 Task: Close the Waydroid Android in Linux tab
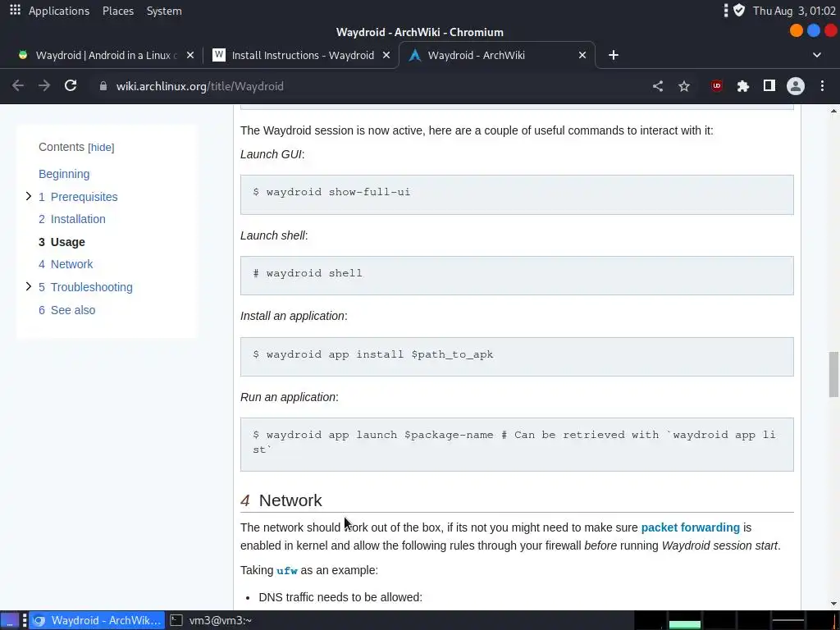coord(190,55)
